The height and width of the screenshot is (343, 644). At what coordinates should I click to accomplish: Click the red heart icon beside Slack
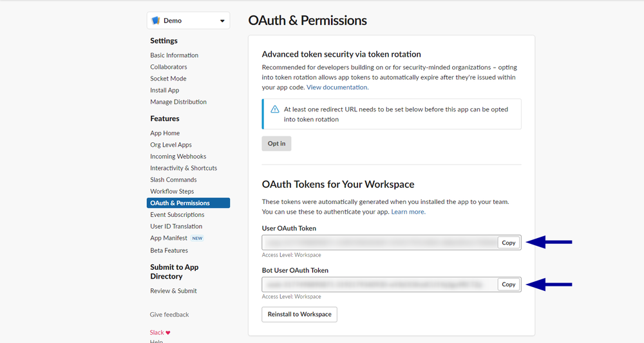click(168, 333)
